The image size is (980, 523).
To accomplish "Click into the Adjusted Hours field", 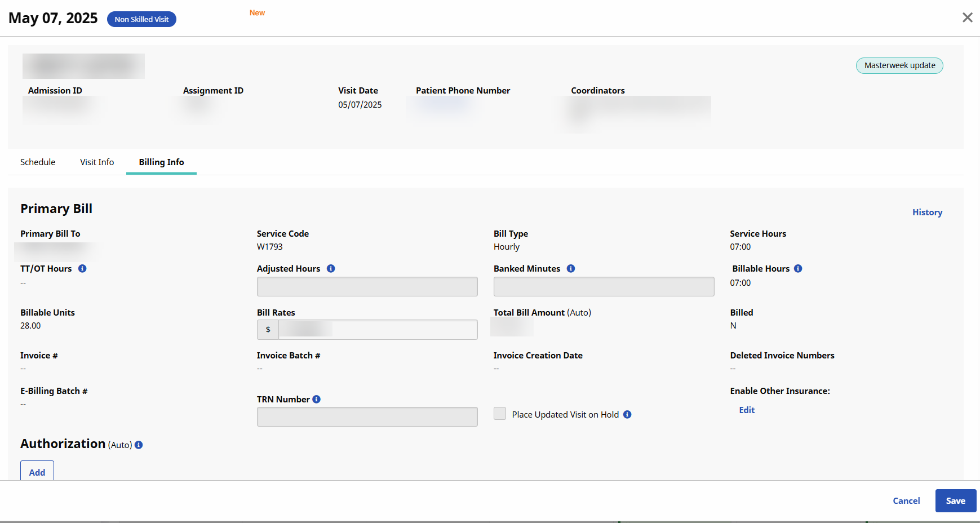I will point(367,286).
